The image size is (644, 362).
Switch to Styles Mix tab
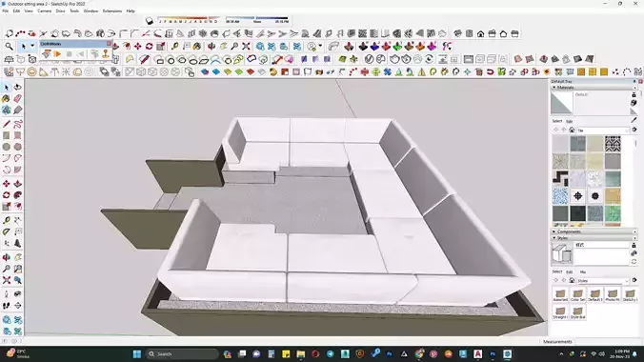pyautogui.click(x=583, y=272)
